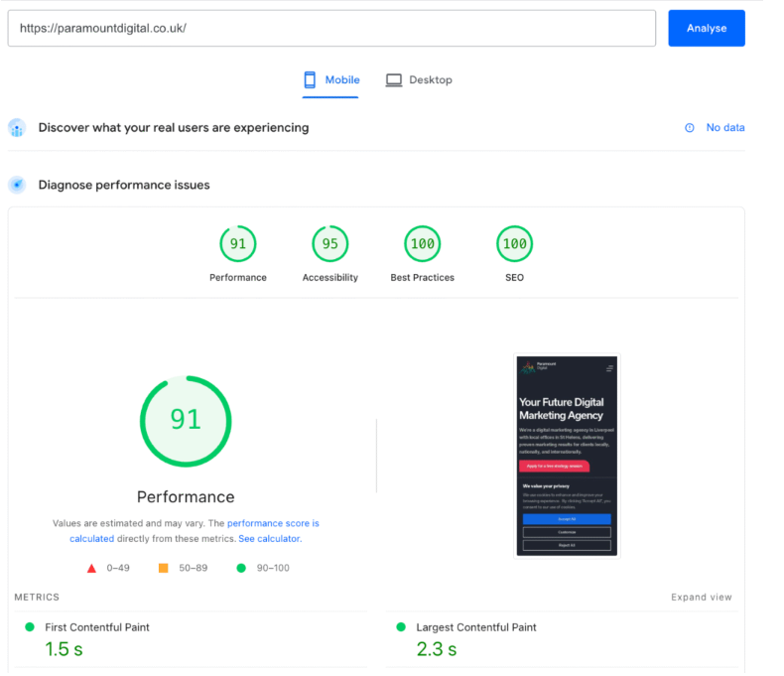The image size is (784, 676).
Task: Open the See calculator link
Action: (x=270, y=539)
